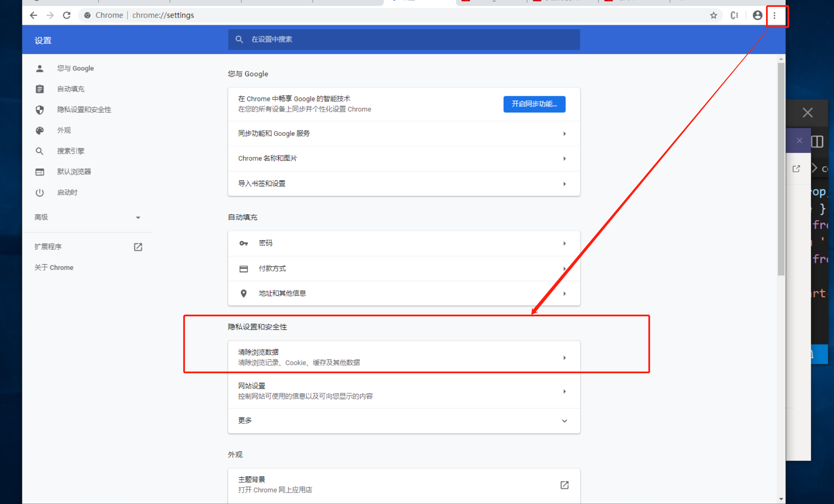The image size is (834, 504).
Task: Open the 地址和其他信息 row arrow
Action: (x=565, y=294)
